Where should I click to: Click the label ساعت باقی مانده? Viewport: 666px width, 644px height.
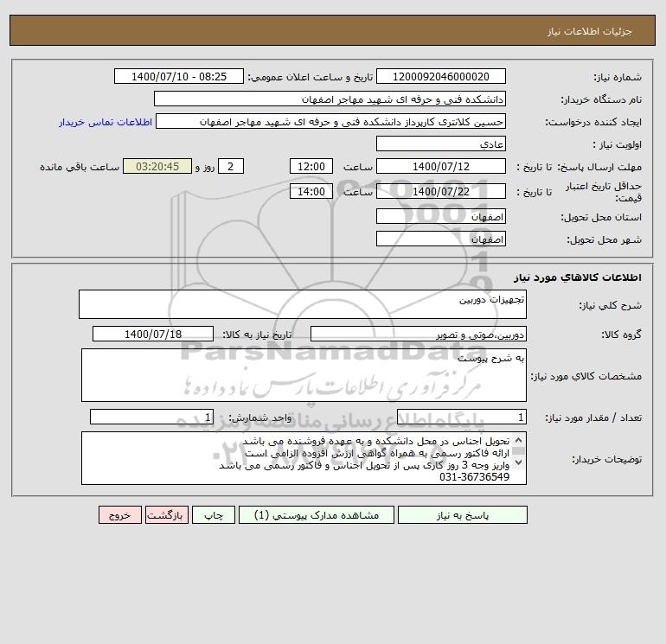pyautogui.click(x=80, y=167)
